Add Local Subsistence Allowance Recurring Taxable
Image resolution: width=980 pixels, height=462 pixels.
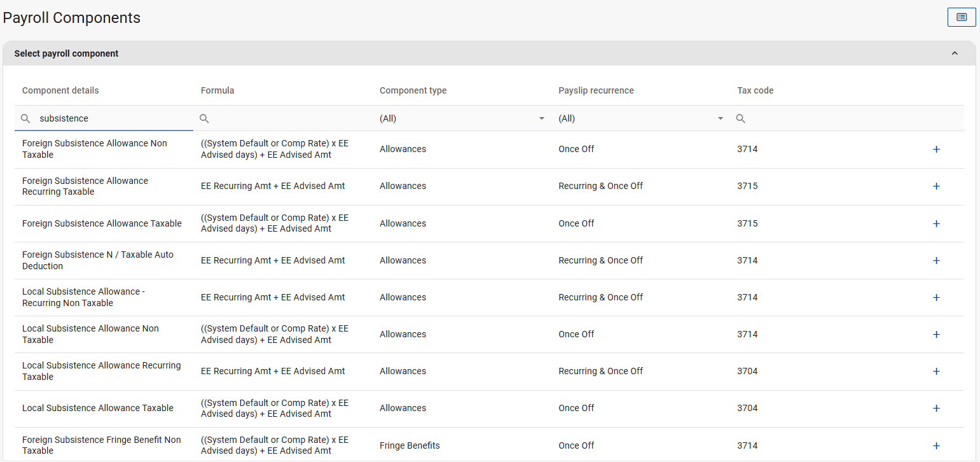(935, 371)
